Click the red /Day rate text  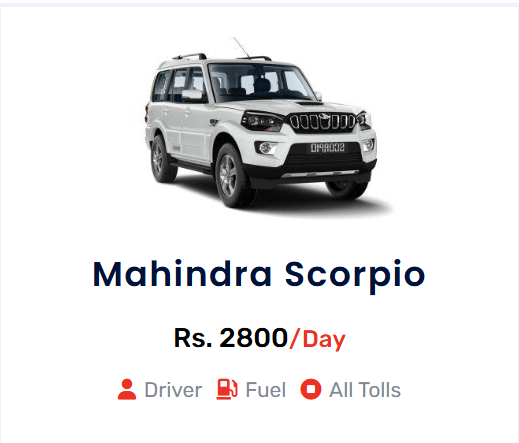[317, 339]
